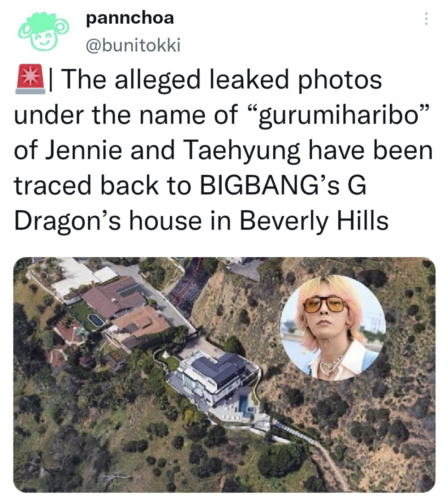Viewport: 448px width, 501px height.
Task: Click the circular portrait inset with sunglasses
Action: [333, 328]
